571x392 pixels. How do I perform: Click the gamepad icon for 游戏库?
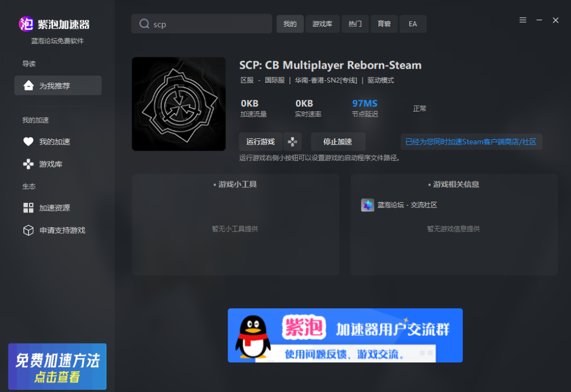point(28,164)
